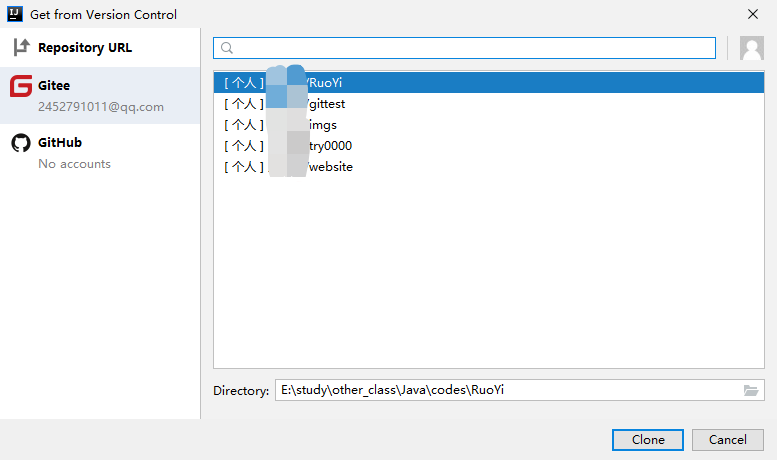Open the account avatar menu

coord(752,48)
